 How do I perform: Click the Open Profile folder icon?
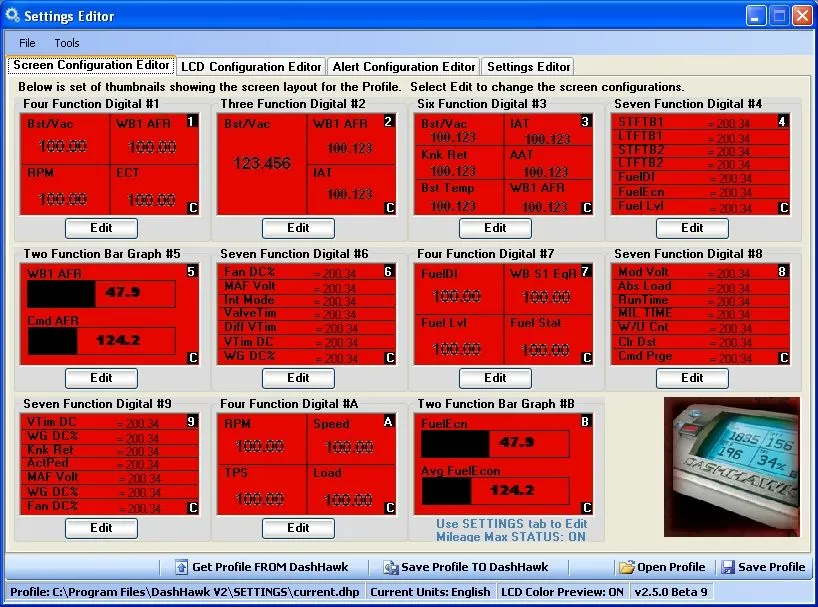tap(627, 567)
